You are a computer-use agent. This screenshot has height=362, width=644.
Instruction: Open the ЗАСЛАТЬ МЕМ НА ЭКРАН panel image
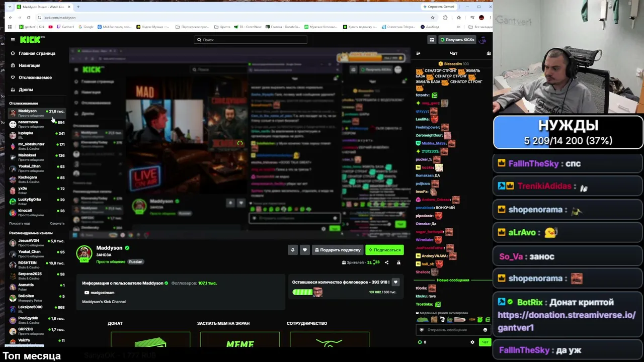[x=240, y=339]
